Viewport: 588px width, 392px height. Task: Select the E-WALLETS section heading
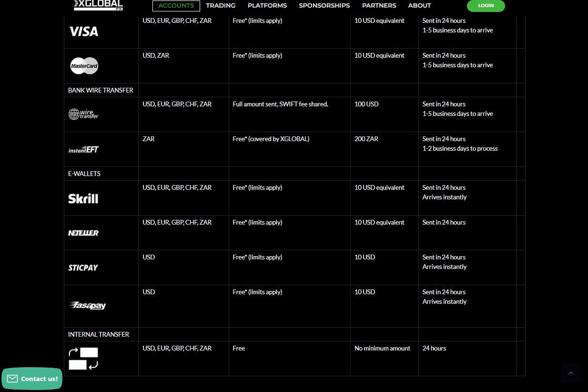coord(84,174)
